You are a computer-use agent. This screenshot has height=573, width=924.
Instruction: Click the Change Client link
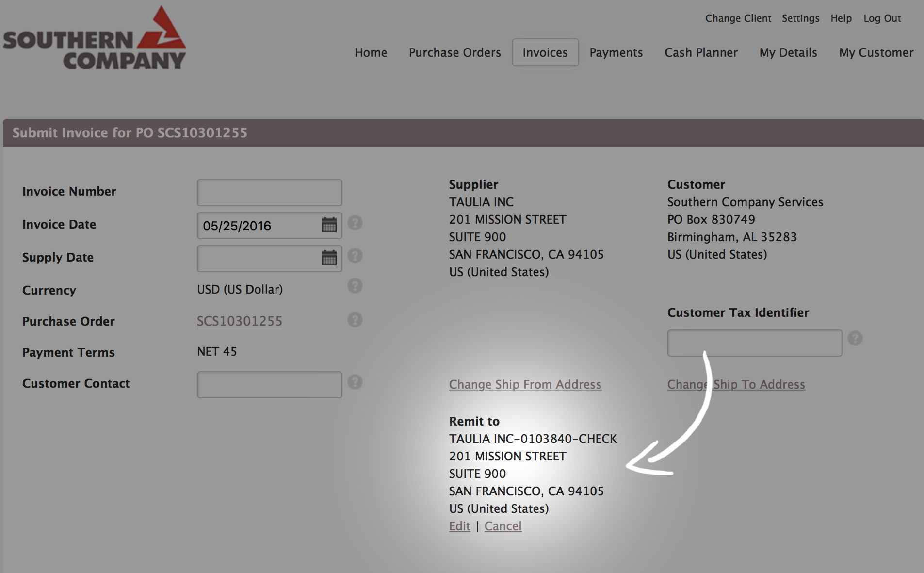click(x=738, y=18)
